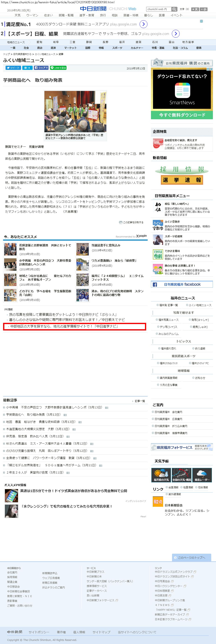Click 福井県の天気 weather icon
This screenshot has width=216, height=644.
coord(161,475)
